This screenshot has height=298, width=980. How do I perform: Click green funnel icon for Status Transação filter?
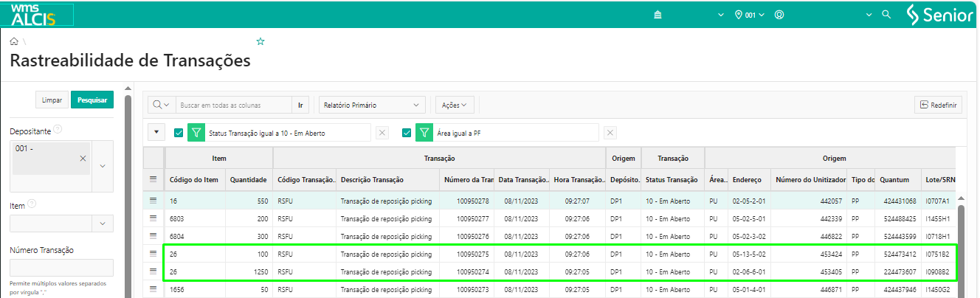(196, 133)
